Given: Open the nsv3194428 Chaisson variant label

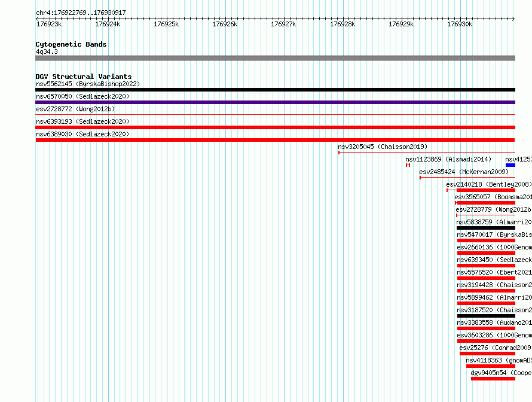Looking at the screenshot, I should point(494,285).
